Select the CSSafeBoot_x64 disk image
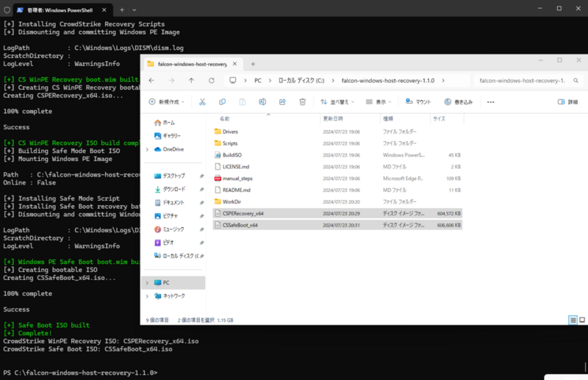This screenshot has height=380, width=588. [x=337, y=225]
